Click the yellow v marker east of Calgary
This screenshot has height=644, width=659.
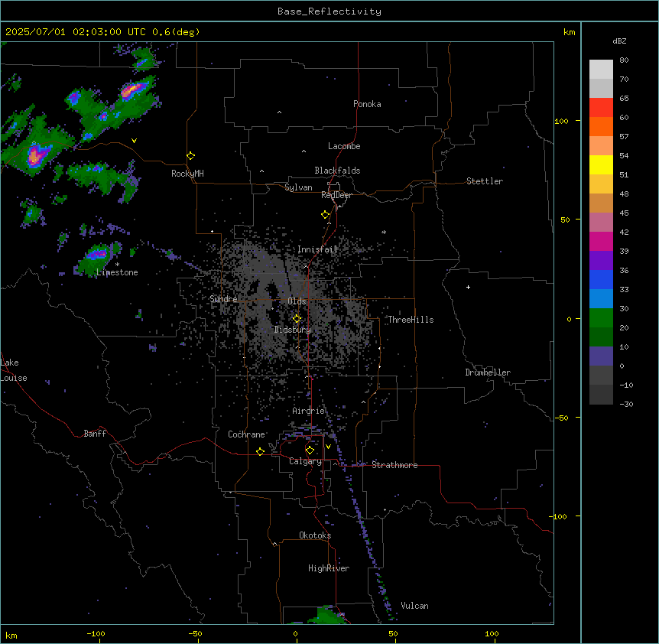(x=328, y=447)
